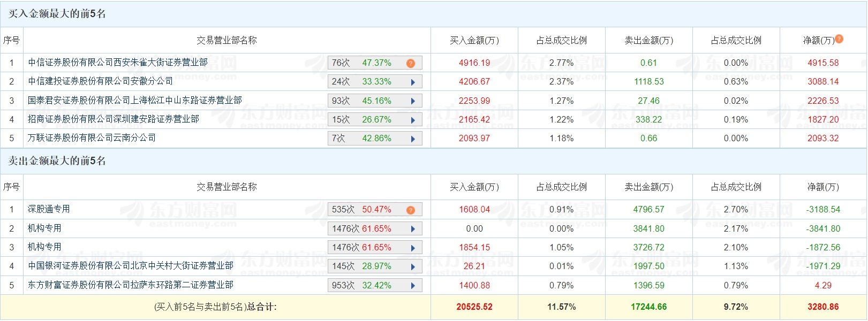This screenshot has height=321, width=868.
Task: Click the 535次 50.47% stats box
Action: pos(375,210)
